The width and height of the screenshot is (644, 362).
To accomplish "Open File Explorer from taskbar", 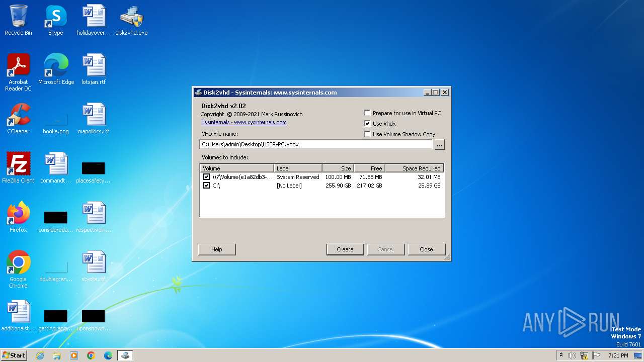I will [57, 355].
